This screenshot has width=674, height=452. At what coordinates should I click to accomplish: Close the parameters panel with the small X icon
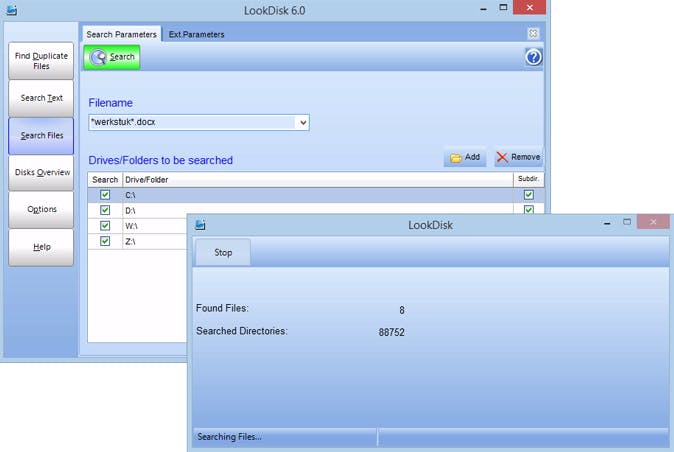pos(533,34)
